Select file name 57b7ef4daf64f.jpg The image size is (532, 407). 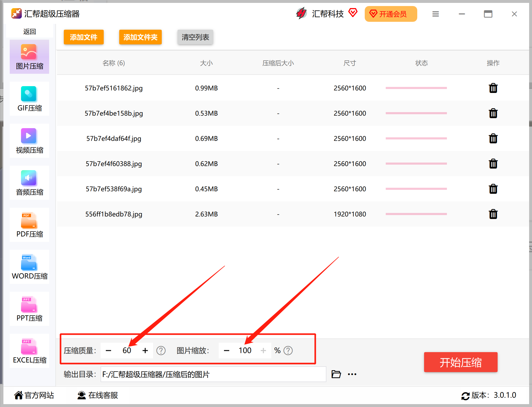click(114, 138)
